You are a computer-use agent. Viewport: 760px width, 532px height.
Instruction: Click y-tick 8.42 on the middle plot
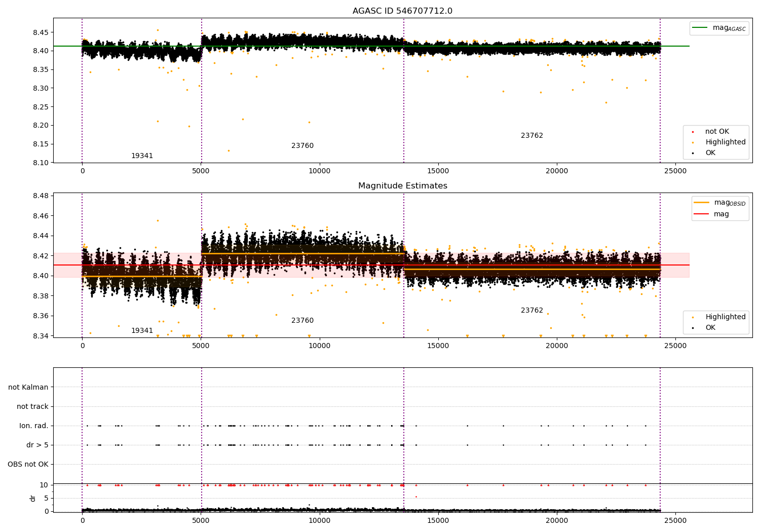(41, 256)
